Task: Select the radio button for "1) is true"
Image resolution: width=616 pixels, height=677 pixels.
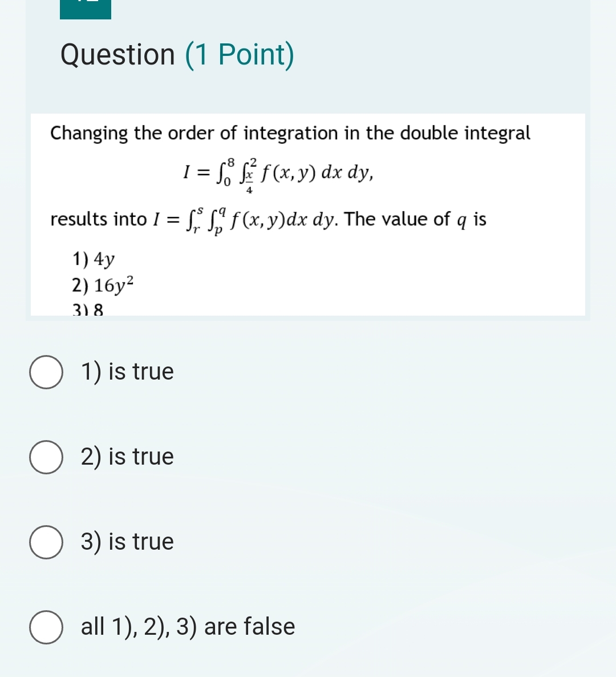Action: click(x=46, y=372)
